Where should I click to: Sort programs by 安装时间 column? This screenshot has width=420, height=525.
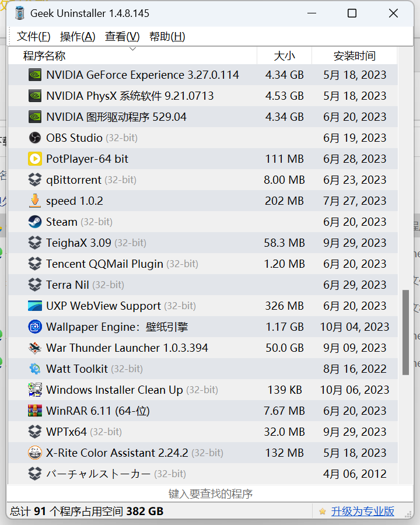[355, 56]
